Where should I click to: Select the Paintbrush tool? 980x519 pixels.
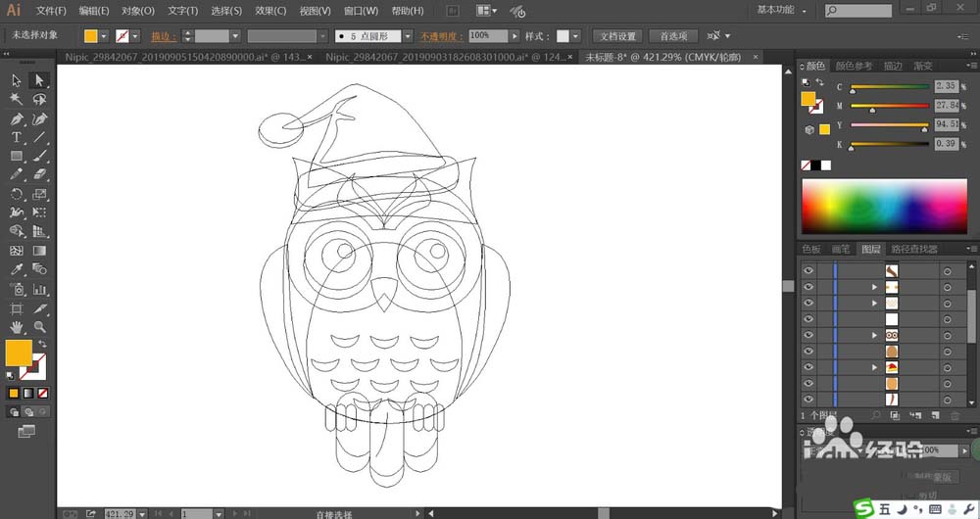[39, 156]
